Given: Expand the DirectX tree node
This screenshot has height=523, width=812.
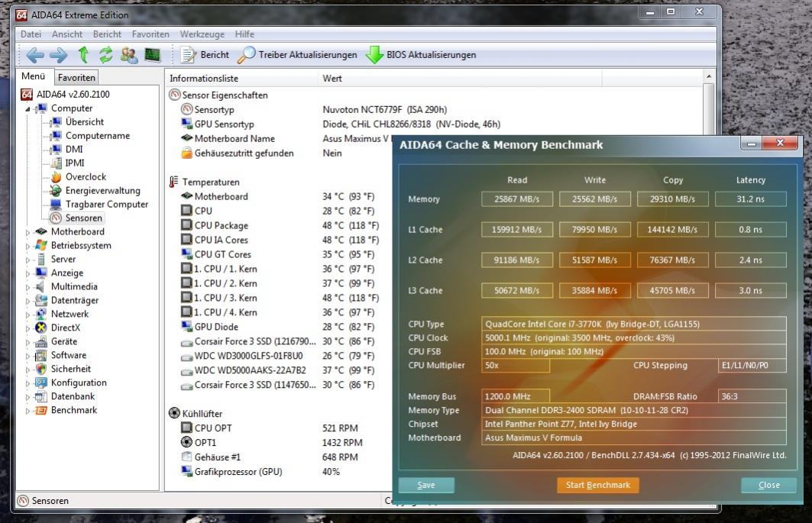Looking at the screenshot, I should (x=27, y=328).
